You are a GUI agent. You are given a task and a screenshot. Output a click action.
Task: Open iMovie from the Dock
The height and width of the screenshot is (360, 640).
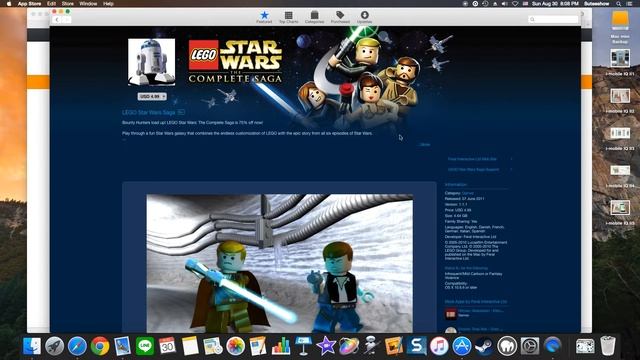pyautogui.click(x=326, y=346)
